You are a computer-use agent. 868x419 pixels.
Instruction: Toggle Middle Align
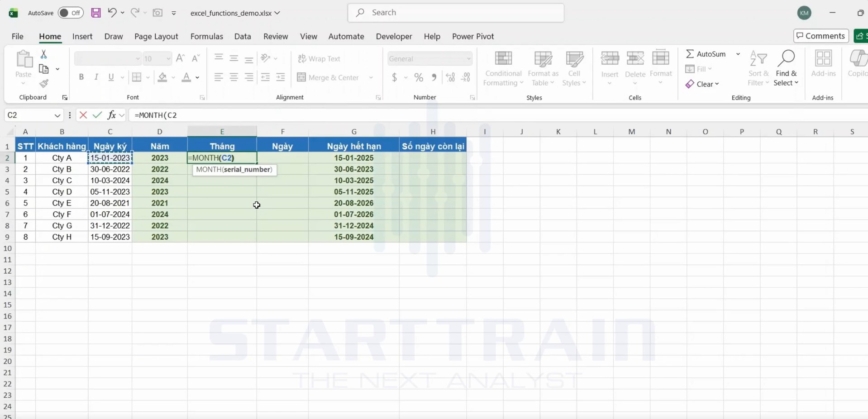[x=234, y=58]
